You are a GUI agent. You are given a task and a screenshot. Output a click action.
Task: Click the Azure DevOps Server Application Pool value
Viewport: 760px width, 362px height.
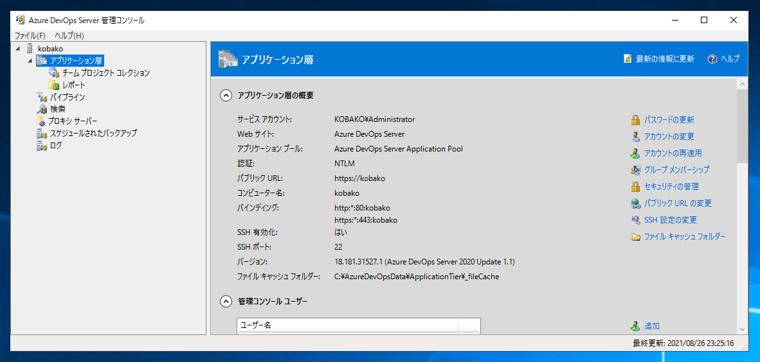click(398, 149)
